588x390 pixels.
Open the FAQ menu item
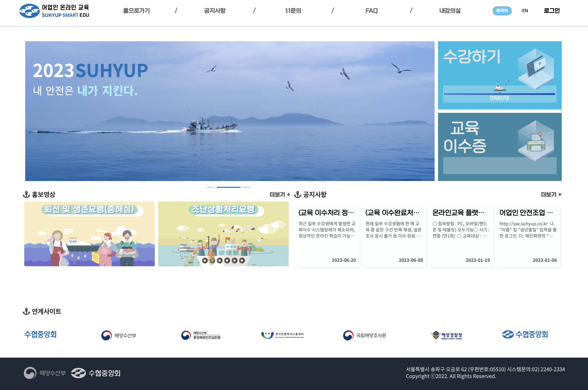[x=371, y=11]
